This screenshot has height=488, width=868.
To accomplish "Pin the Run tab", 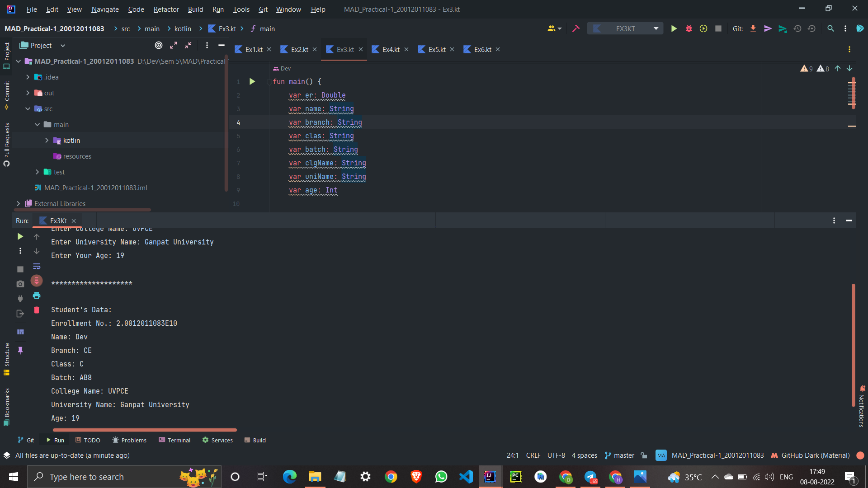I will pyautogui.click(x=20, y=350).
